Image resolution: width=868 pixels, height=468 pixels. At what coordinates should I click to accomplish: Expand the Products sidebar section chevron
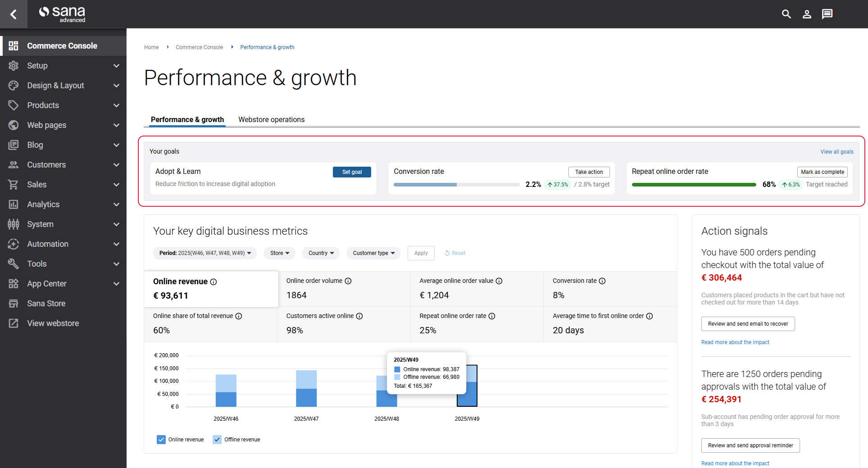pos(116,105)
